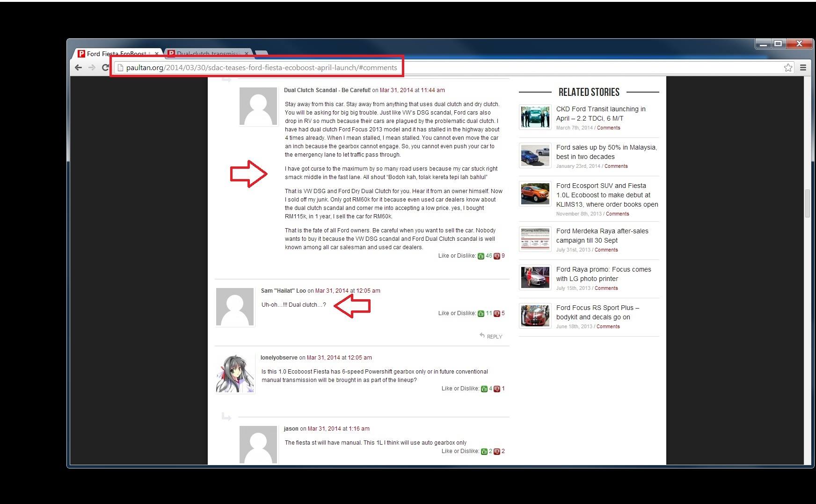Open Comments link under CKD Ford Transit story

(x=608, y=128)
